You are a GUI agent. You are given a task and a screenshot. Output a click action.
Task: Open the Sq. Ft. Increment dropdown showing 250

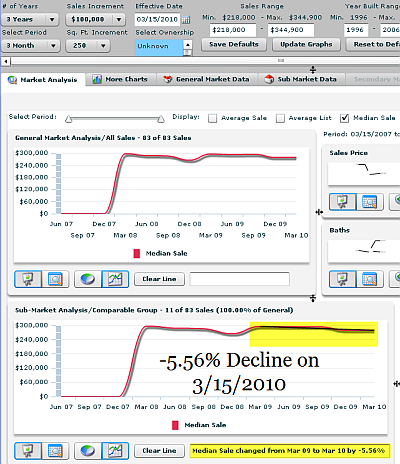88,46
